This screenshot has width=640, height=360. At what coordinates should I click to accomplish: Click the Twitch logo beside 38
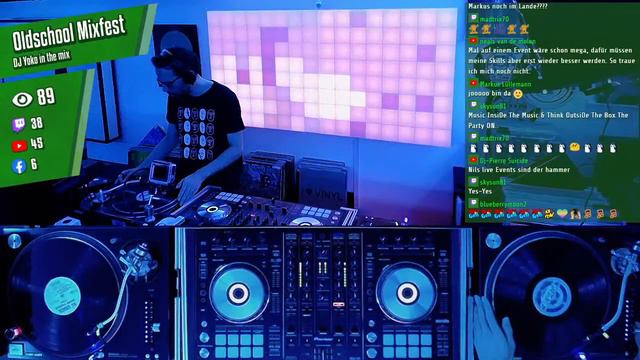pos(19,124)
